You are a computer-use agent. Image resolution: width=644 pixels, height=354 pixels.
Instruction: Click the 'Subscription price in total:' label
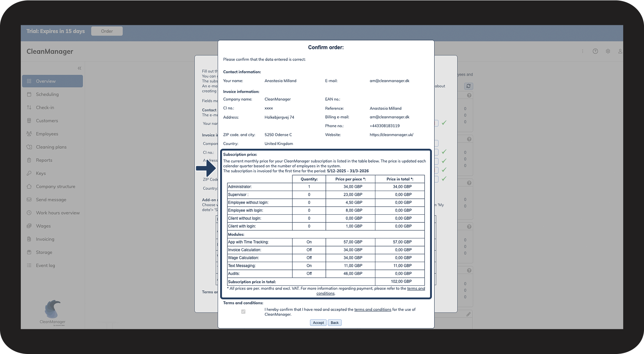[252, 282]
